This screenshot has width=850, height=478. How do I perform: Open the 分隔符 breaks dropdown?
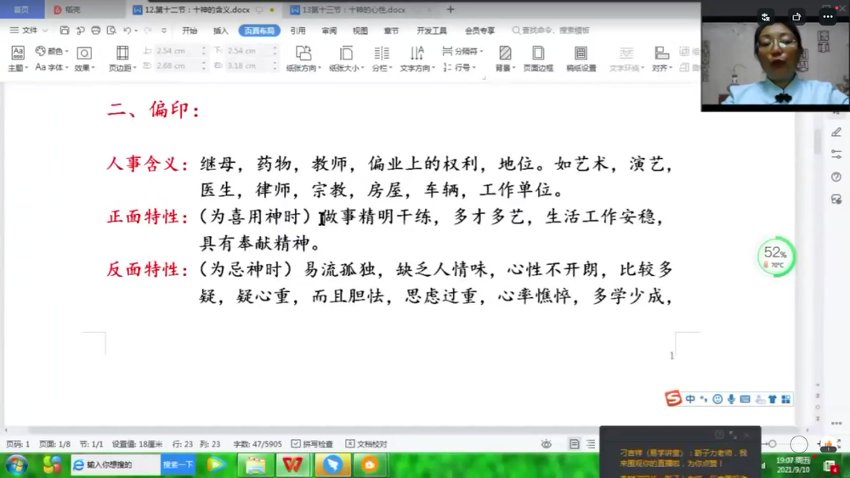coord(462,51)
